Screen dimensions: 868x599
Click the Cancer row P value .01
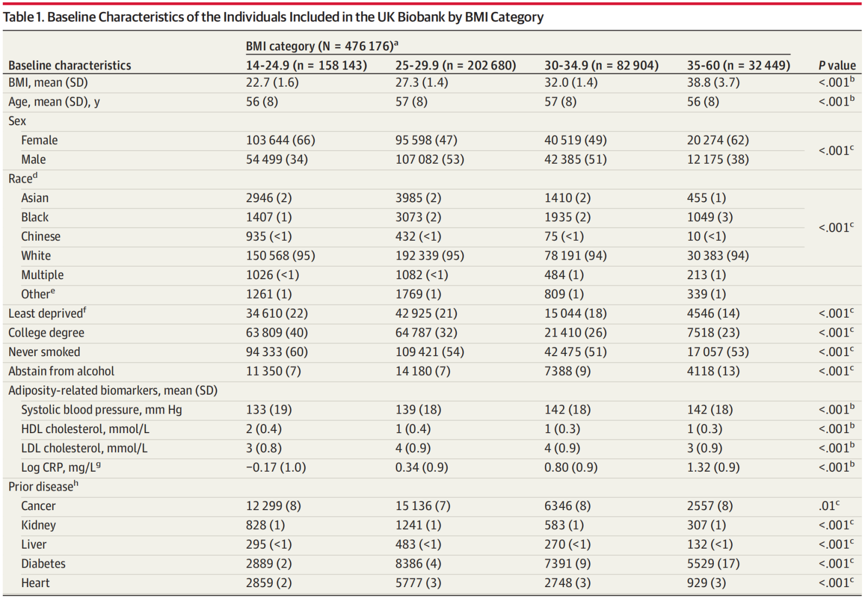pos(828,506)
